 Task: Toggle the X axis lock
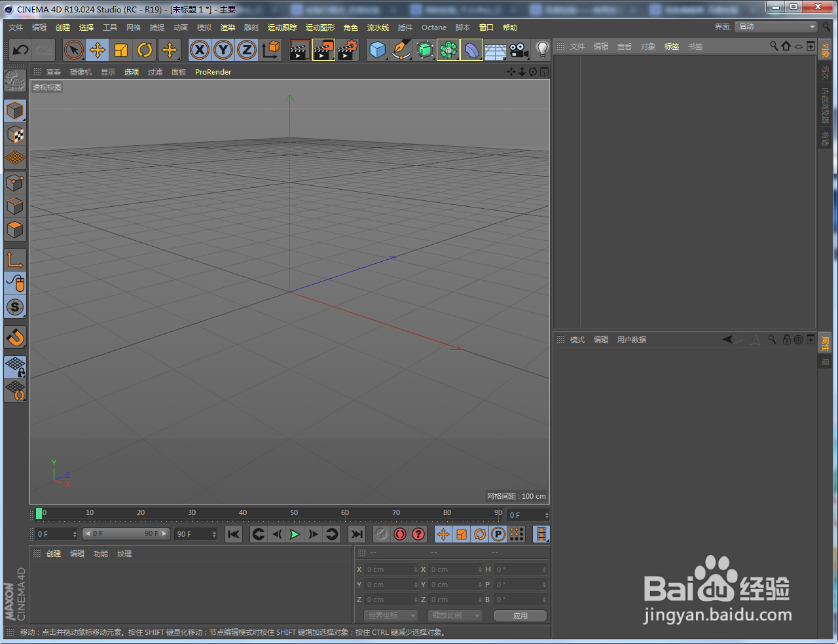tap(200, 50)
